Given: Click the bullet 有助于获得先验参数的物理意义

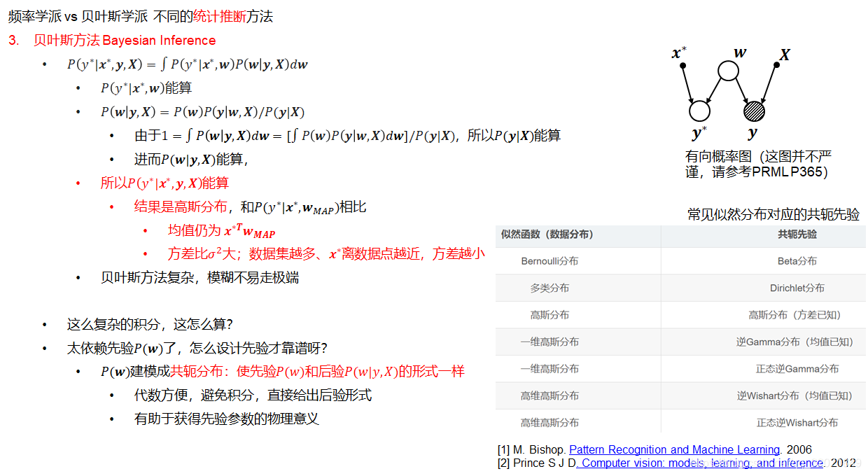Looking at the screenshot, I should pyautogui.click(x=226, y=419).
